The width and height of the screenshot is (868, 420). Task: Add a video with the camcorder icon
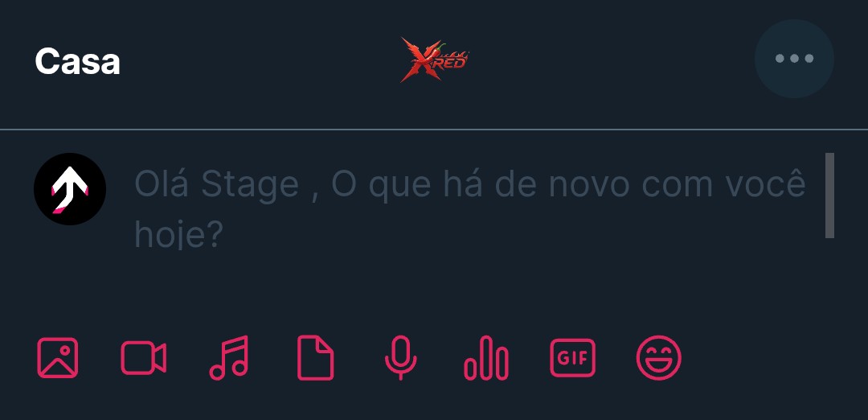[x=143, y=358]
